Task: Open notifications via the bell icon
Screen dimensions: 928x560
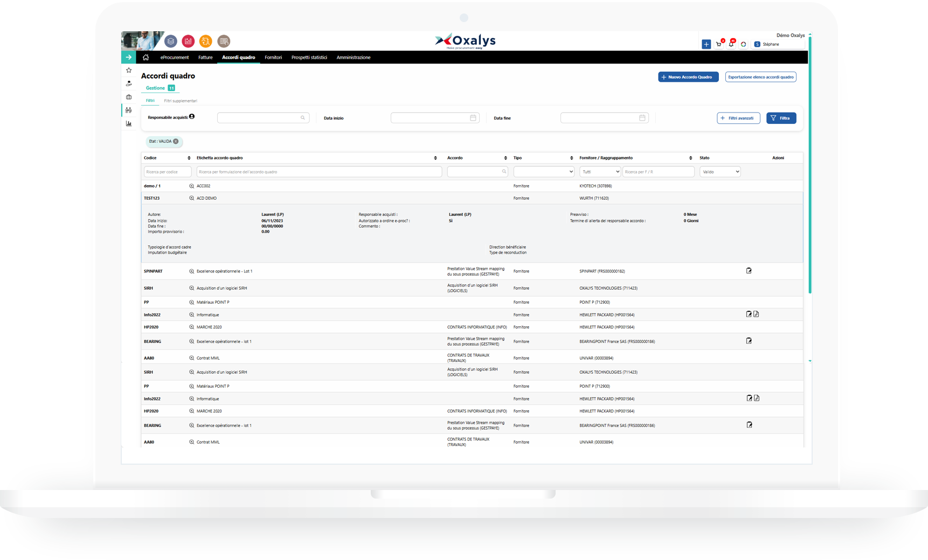Action: [731, 44]
